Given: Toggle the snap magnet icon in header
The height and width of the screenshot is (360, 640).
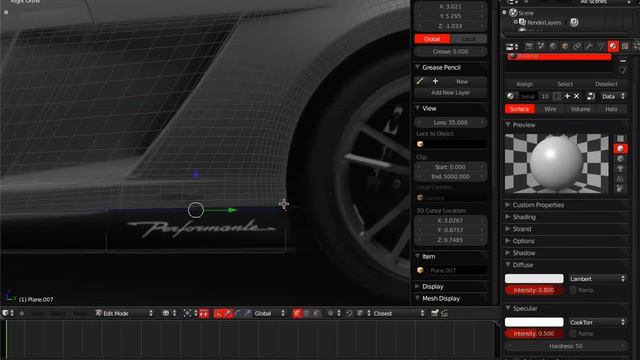Looking at the screenshot, I should click(x=349, y=313).
